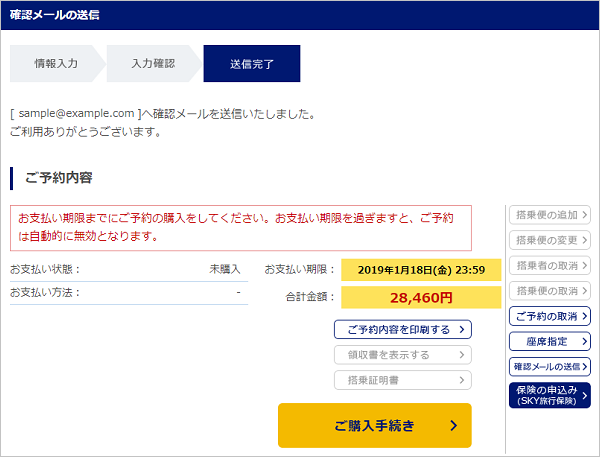Choose 搭乗者の取消 in the side menu
Viewport: 600px width, 457px height.
point(549,265)
